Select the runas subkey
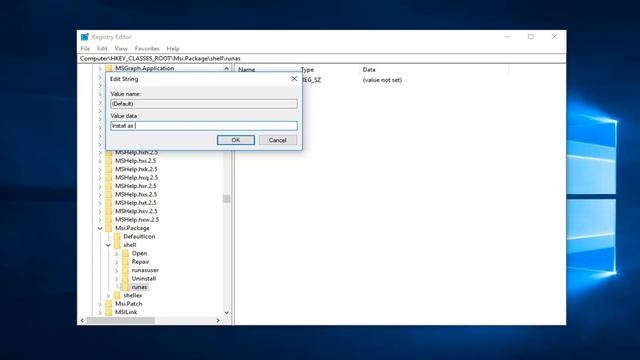Screen dimensions: 640x360 click(139, 287)
